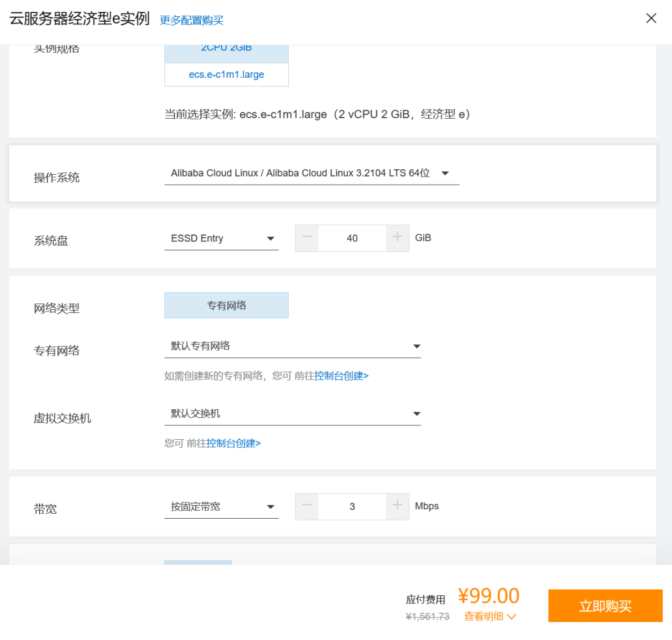
Task: Click the struck-through ¥1,561.73 original price
Action: click(x=427, y=616)
